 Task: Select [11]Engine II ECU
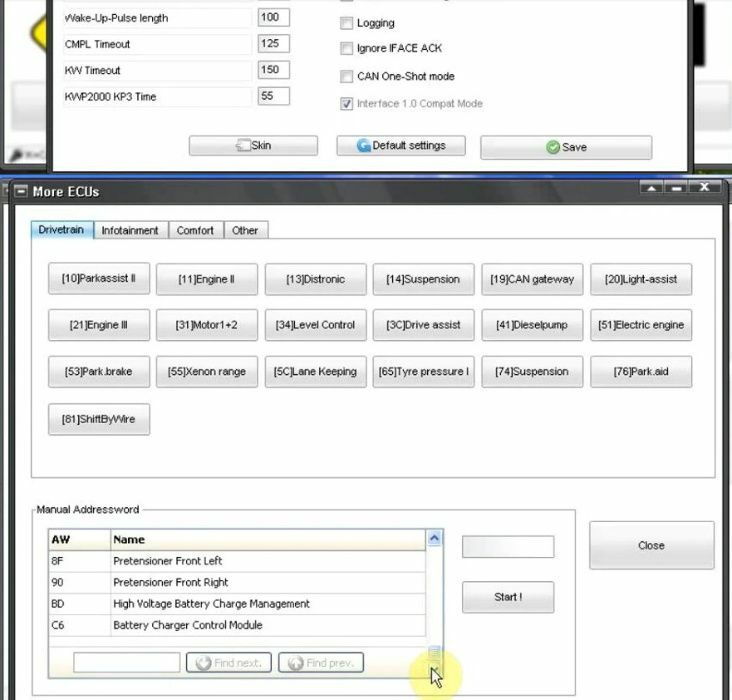pyautogui.click(x=207, y=279)
